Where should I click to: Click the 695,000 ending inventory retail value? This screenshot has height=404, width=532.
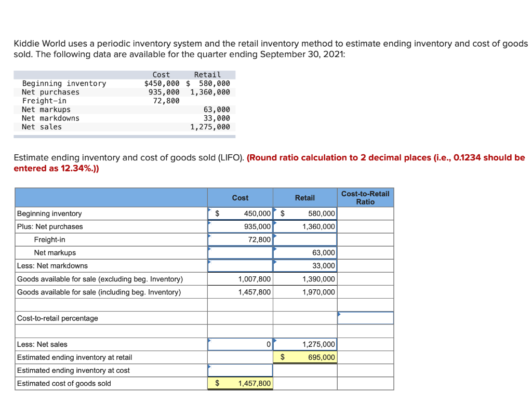click(305, 357)
